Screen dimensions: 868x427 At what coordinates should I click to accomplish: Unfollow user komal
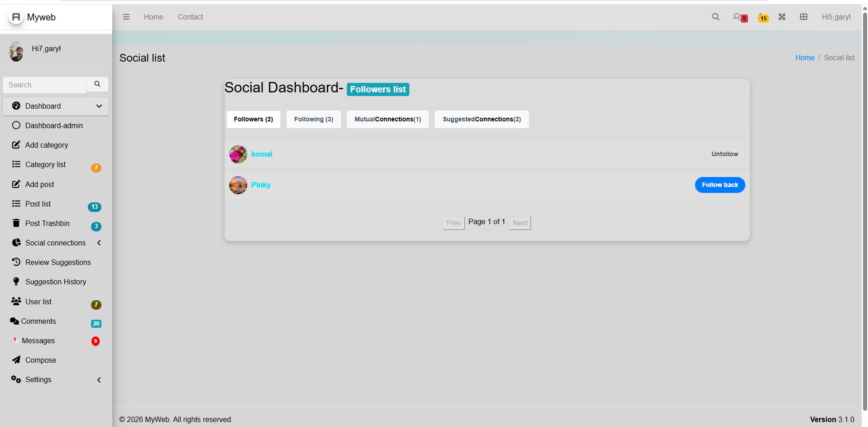click(724, 154)
